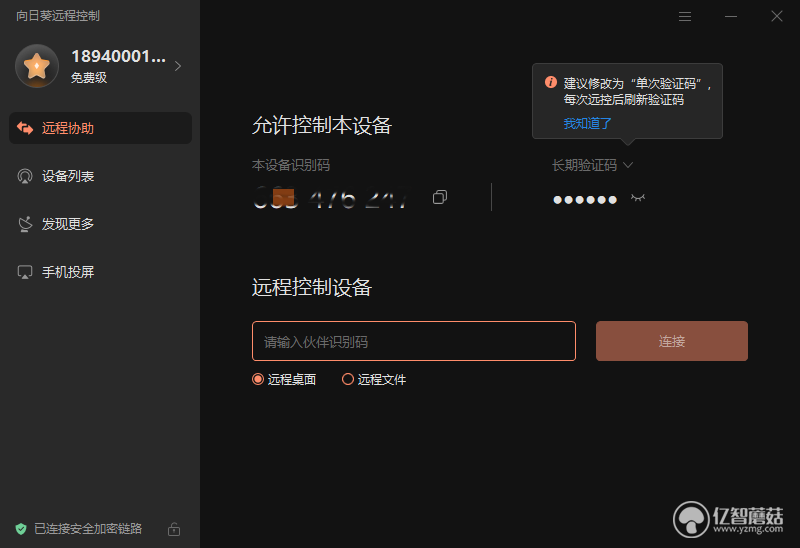Expand account details chevron beside 18940001
The height and width of the screenshot is (548, 800).
tap(178, 66)
